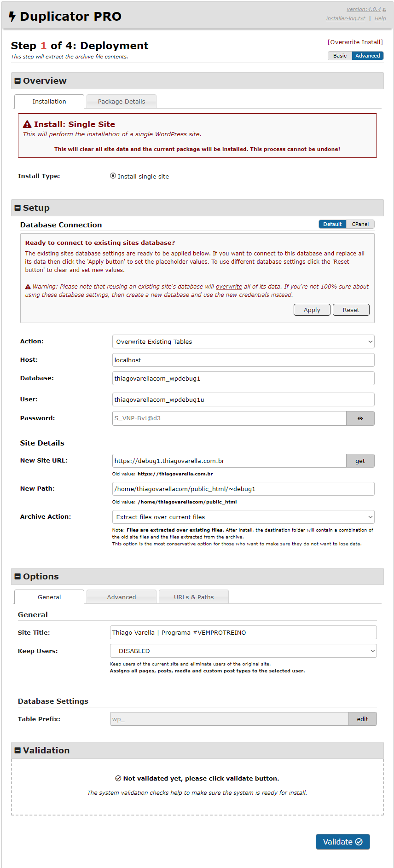Switch database connection to CPanel

(x=360, y=224)
